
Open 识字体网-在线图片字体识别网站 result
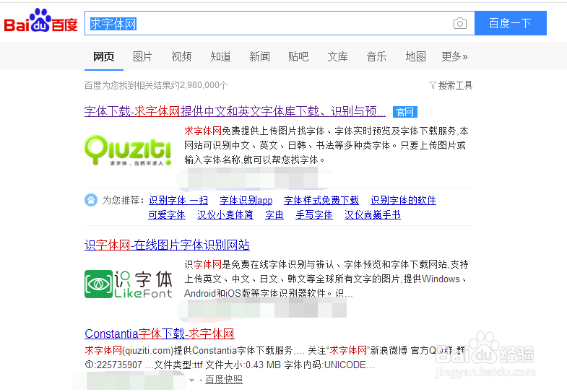pyautogui.click(x=167, y=245)
